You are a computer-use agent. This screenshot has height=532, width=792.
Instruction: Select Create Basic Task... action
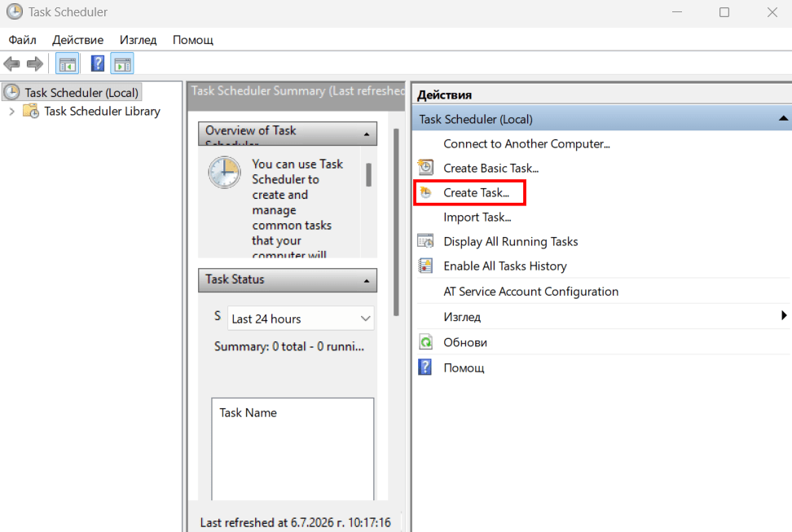[x=491, y=169]
